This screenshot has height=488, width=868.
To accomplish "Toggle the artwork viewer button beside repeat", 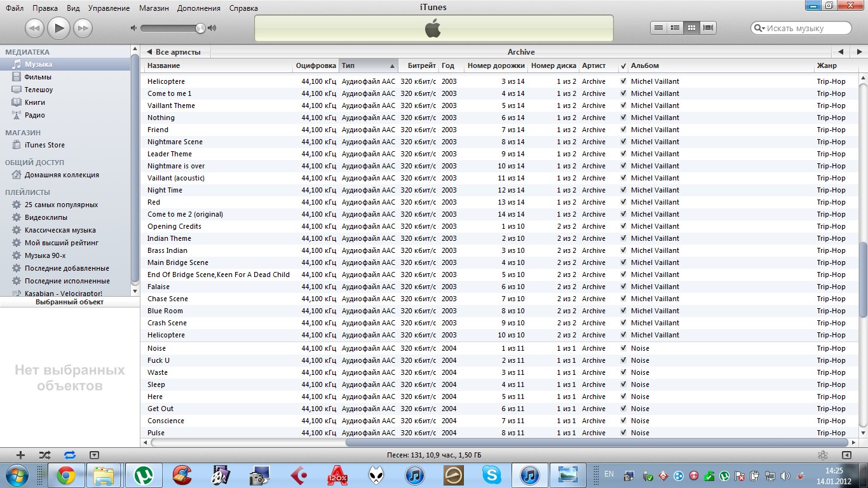I will tap(94, 455).
